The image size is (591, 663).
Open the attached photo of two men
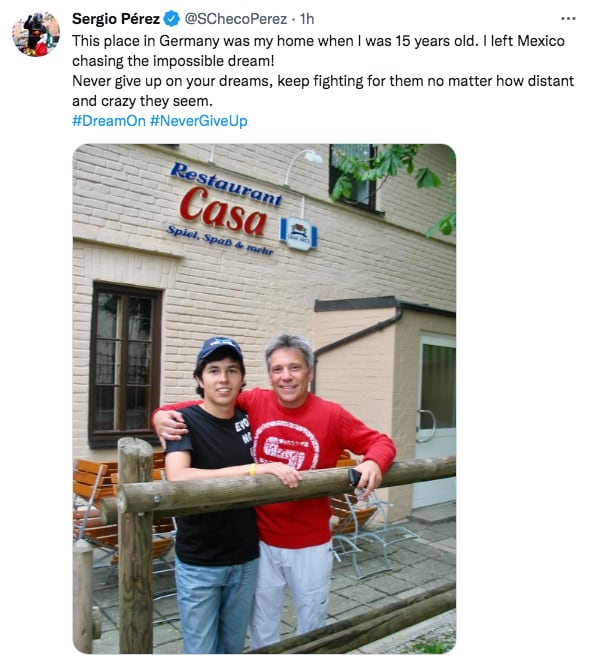click(264, 398)
